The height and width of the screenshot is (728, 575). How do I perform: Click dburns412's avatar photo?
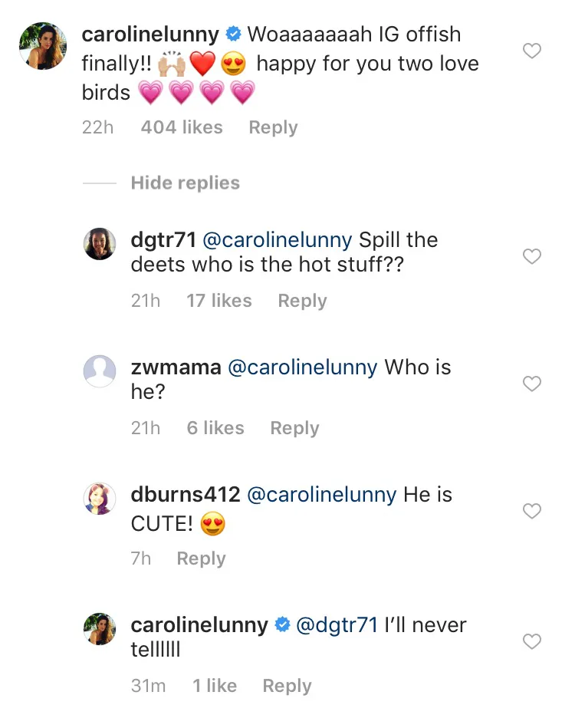(100, 499)
